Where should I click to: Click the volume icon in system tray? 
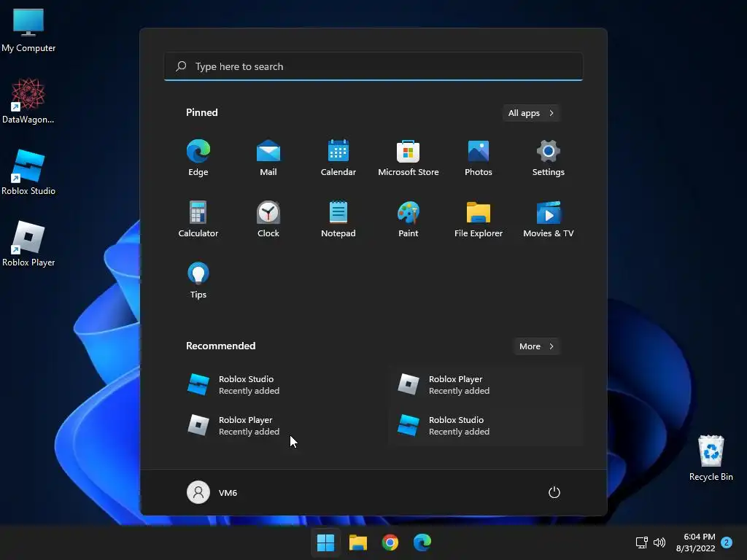pos(659,542)
